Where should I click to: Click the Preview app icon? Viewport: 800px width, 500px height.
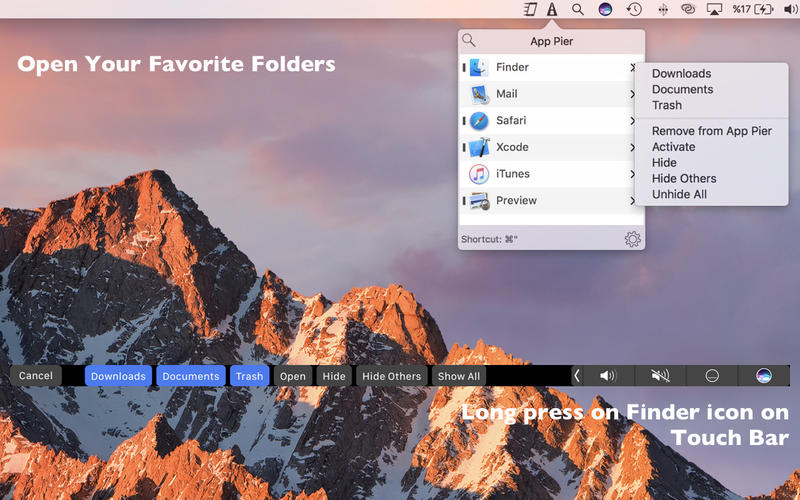pyautogui.click(x=479, y=201)
